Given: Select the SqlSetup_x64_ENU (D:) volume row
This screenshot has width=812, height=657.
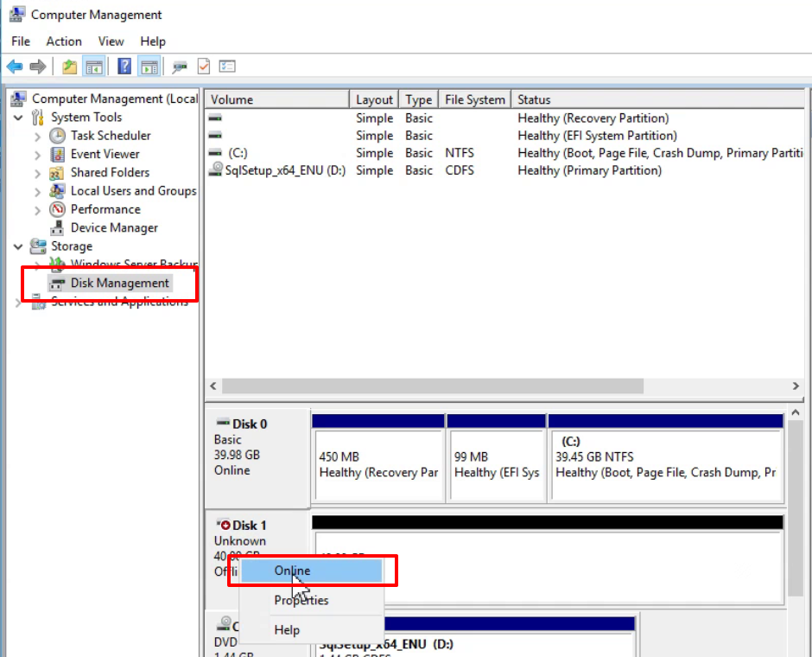Looking at the screenshot, I should point(505,170).
